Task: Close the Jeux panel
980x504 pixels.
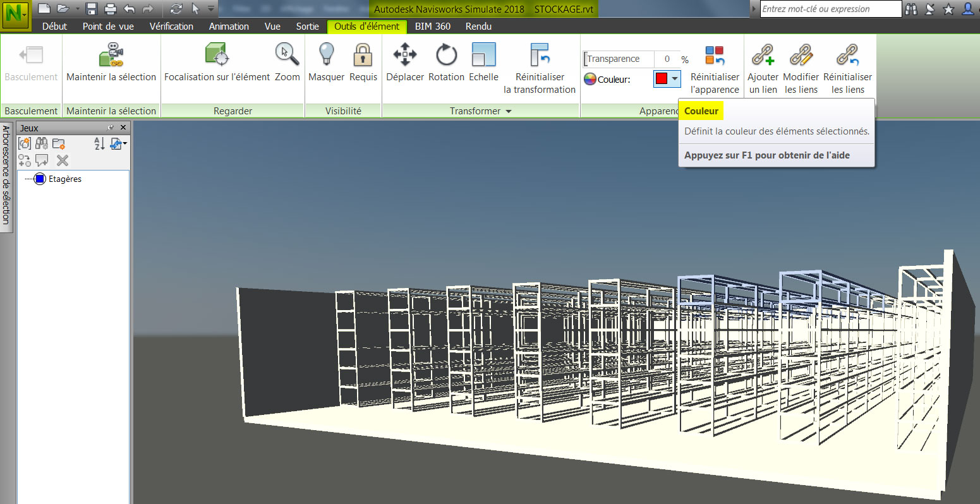Action: [x=123, y=128]
